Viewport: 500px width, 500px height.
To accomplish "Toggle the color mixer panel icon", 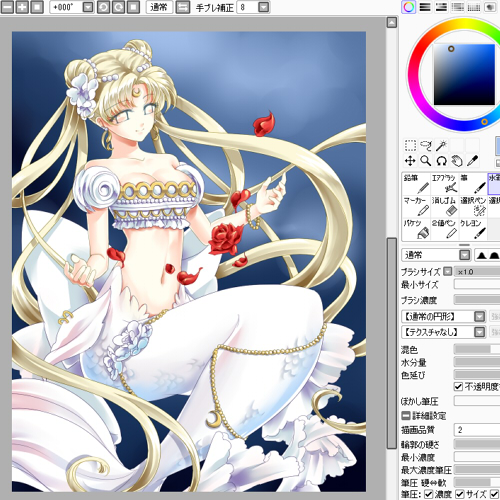I will 457,7.
